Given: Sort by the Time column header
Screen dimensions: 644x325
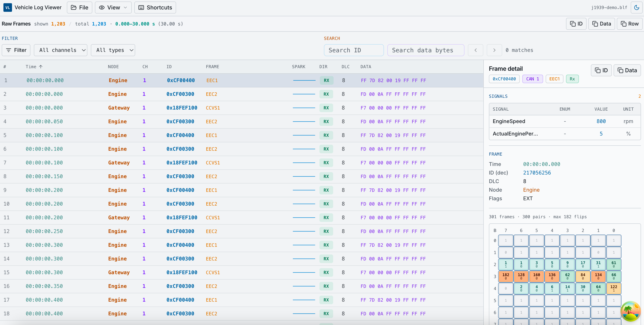Looking at the screenshot, I should tap(34, 66).
